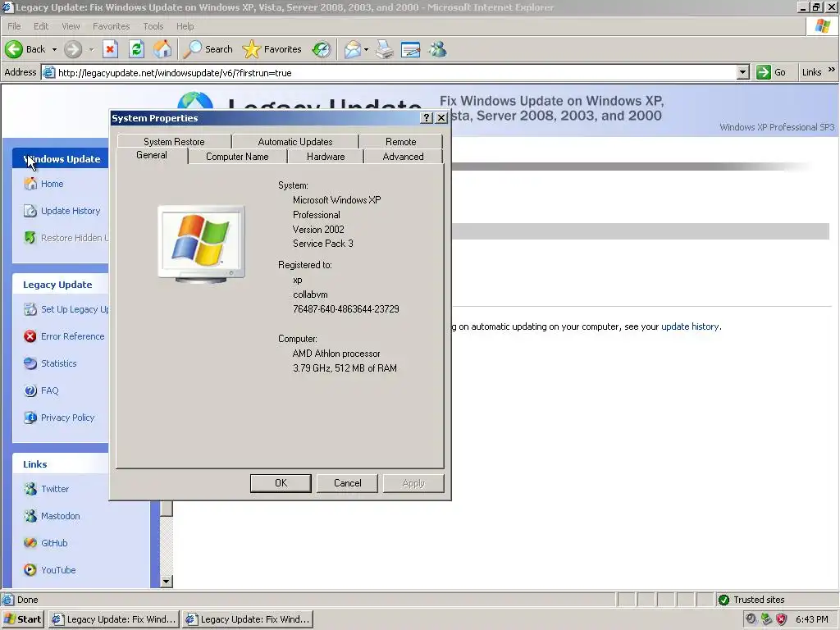The image size is (840, 630).
Task: Click Mastodon link icon in sidebar
Action: pos(30,516)
